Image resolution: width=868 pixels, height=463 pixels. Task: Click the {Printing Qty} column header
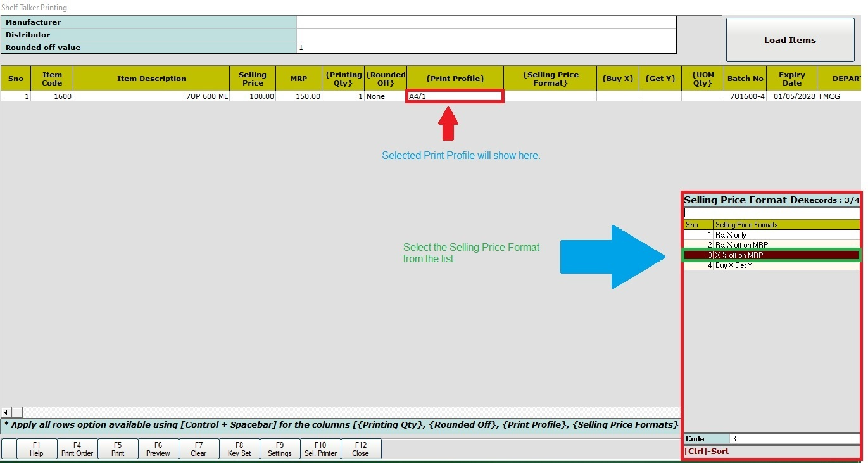[343, 79]
